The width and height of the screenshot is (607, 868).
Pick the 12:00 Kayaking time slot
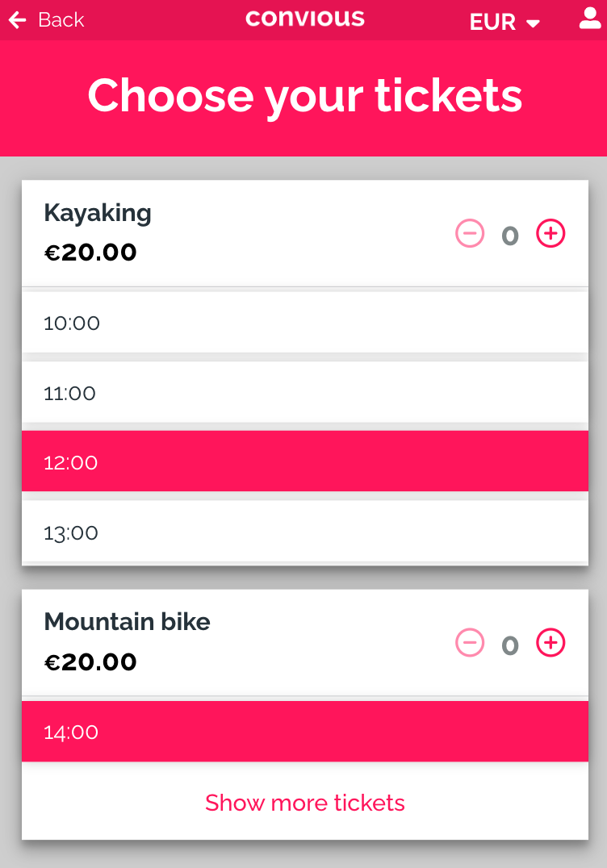coord(304,462)
